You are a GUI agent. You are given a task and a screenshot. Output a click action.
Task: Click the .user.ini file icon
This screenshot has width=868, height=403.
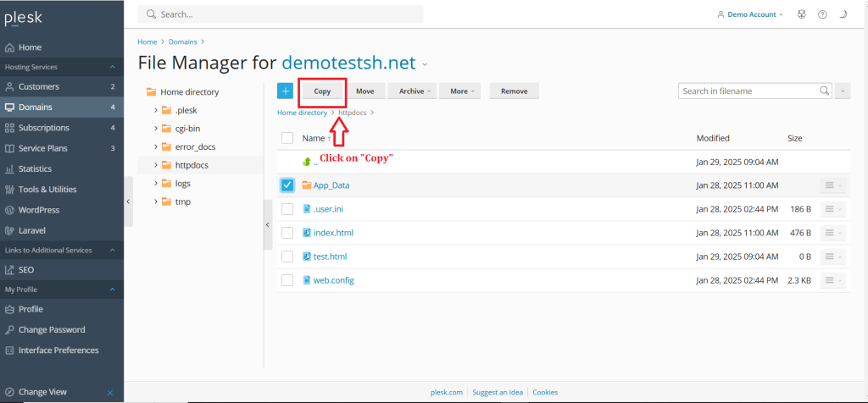tap(307, 209)
